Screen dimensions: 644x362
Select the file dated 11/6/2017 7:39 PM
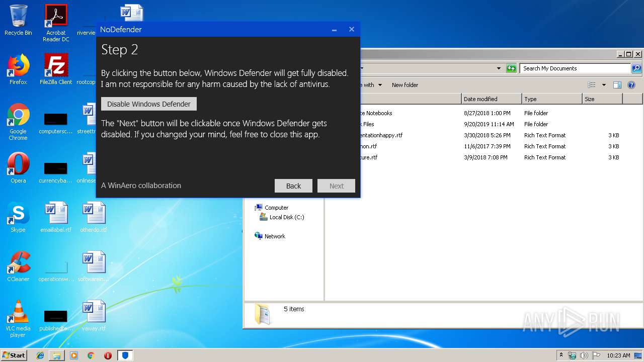(x=483, y=146)
